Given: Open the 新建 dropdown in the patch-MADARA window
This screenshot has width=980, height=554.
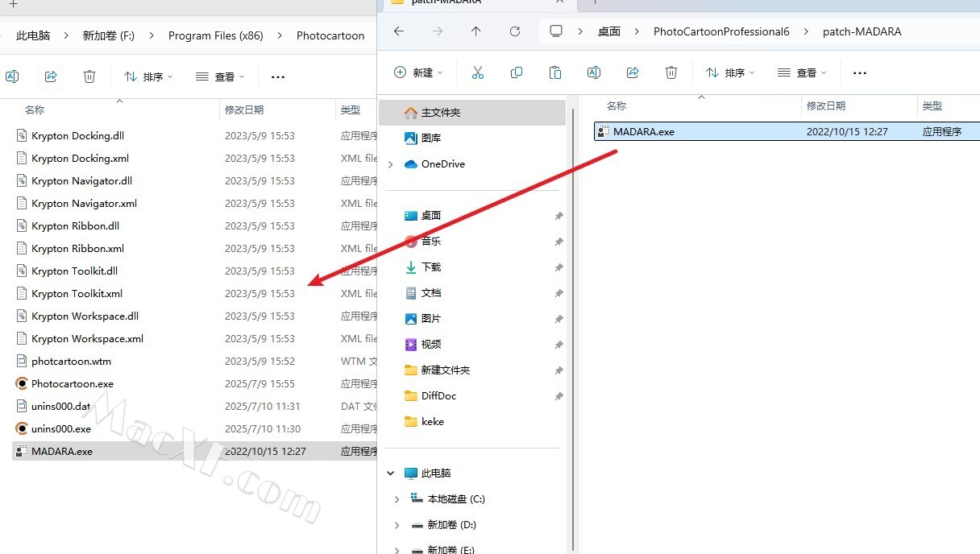Looking at the screenshot, I should coord(418,72).
